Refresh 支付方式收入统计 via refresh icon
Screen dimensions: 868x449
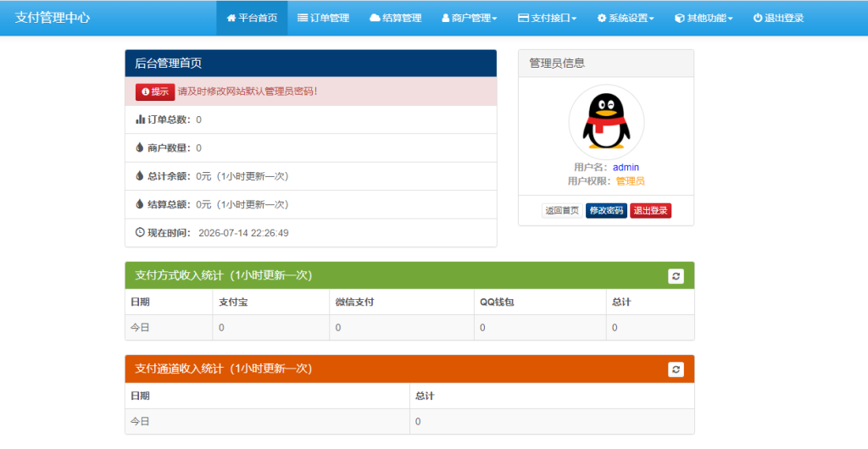(676, 276)
